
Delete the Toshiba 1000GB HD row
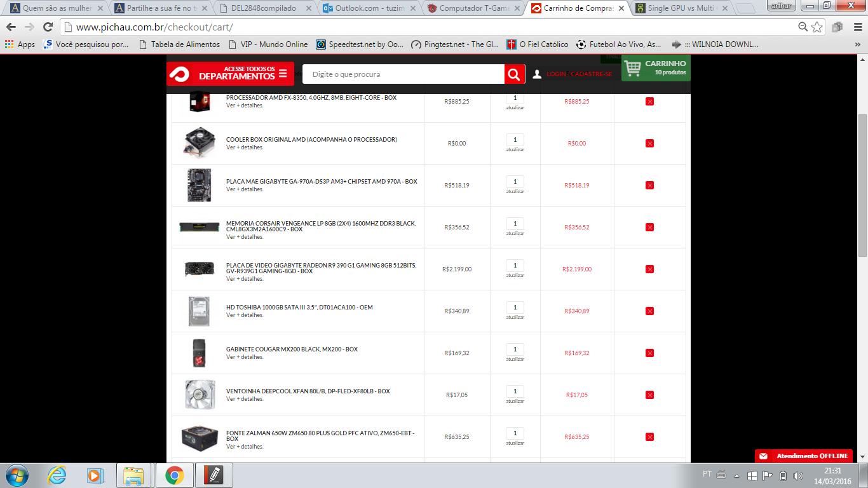click(649, 311)
